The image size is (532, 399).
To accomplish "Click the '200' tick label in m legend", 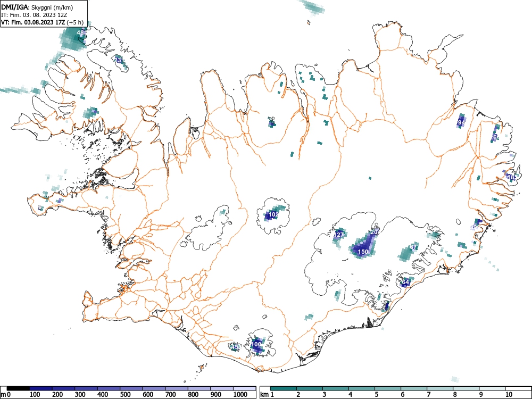I will [x=57, y=395].
